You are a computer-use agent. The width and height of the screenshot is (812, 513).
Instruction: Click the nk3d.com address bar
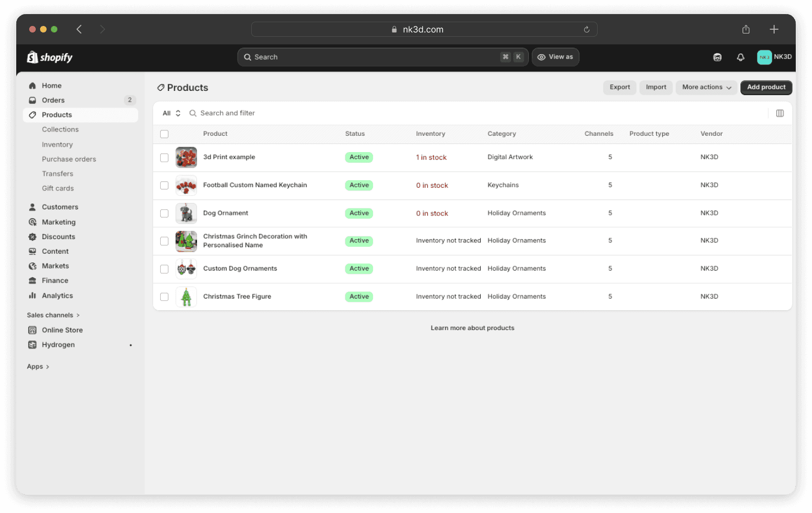pyautogui.click(x=424, y=29)
